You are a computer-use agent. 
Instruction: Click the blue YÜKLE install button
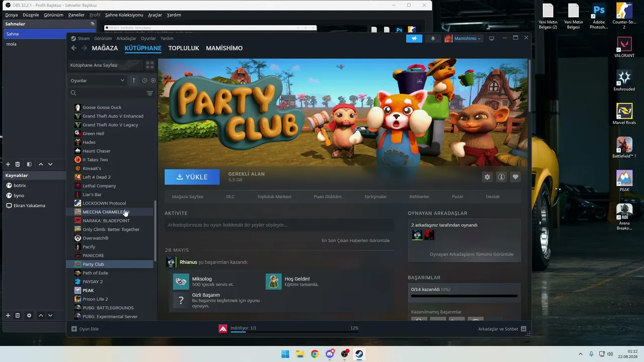point(192,177)
